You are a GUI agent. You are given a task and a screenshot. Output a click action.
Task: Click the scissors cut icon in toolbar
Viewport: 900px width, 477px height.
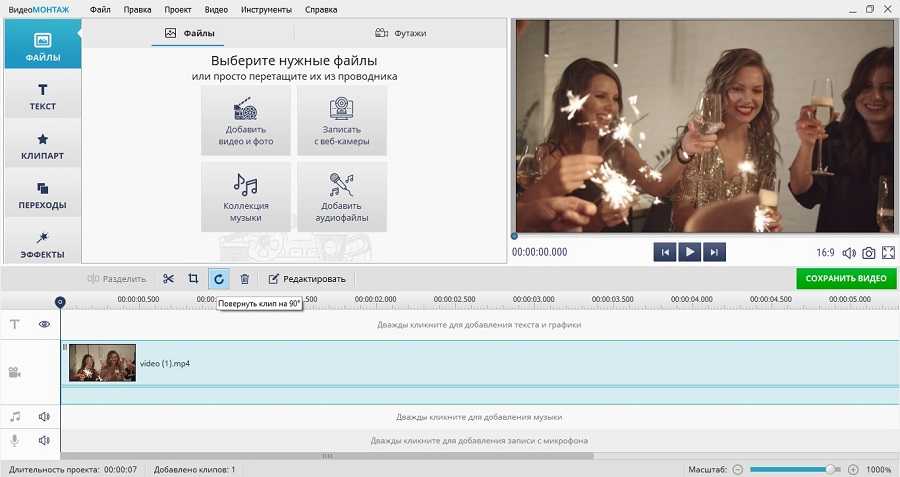(x=168, y=278)
